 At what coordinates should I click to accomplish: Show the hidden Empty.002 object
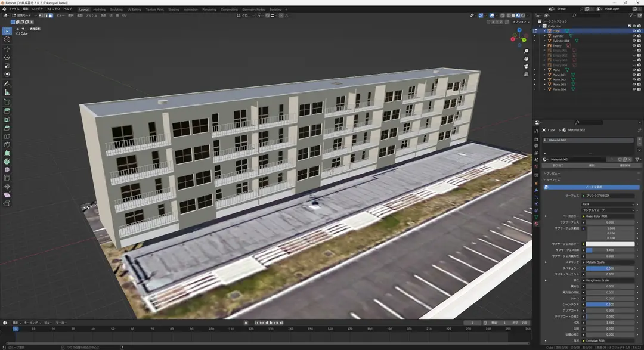coord(634,55)
